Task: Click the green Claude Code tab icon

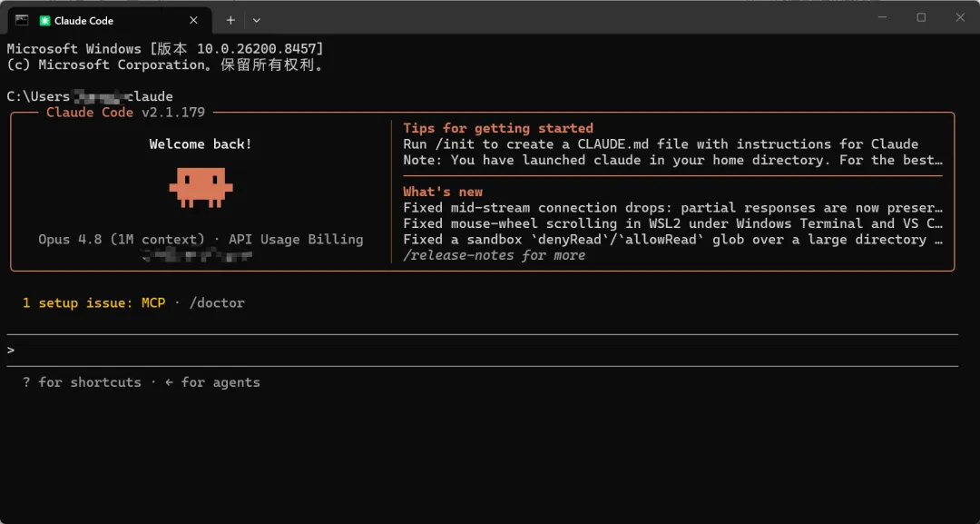Action: pos(44,21)
